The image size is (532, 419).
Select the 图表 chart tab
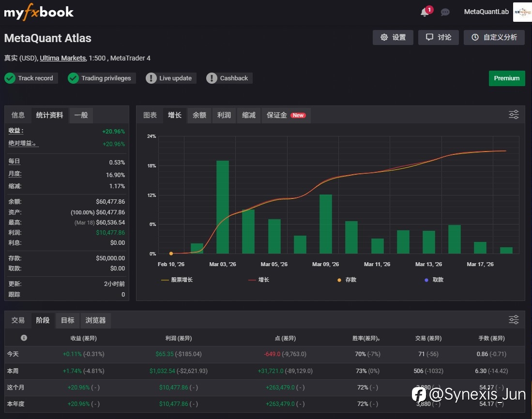pos(150,115)
